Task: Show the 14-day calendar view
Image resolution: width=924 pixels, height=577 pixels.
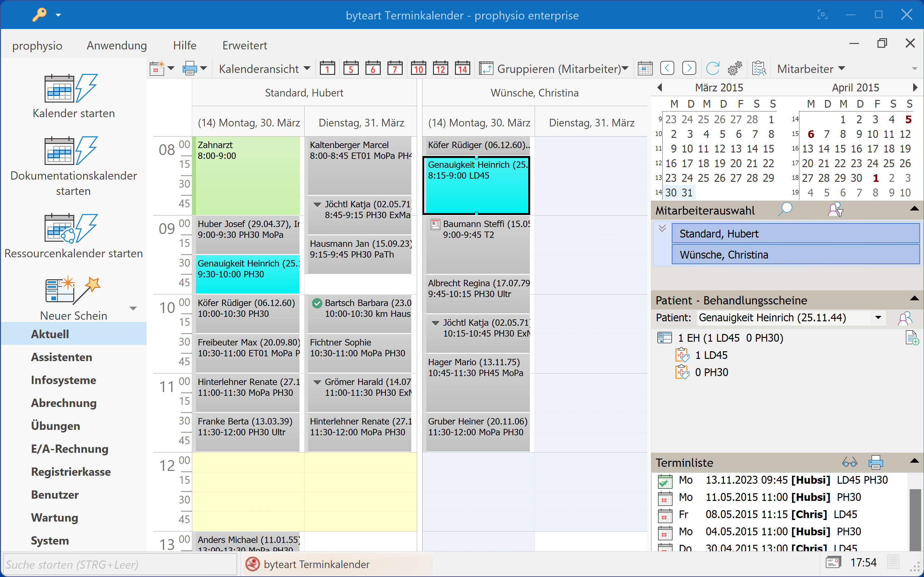Action: tap(462, 69)
